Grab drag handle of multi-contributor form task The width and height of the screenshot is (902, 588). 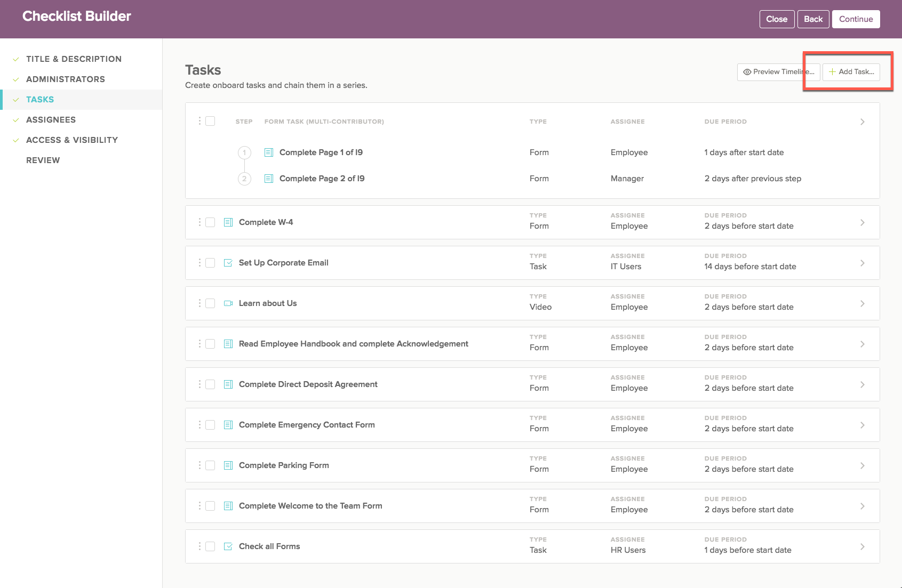(199, 121)
